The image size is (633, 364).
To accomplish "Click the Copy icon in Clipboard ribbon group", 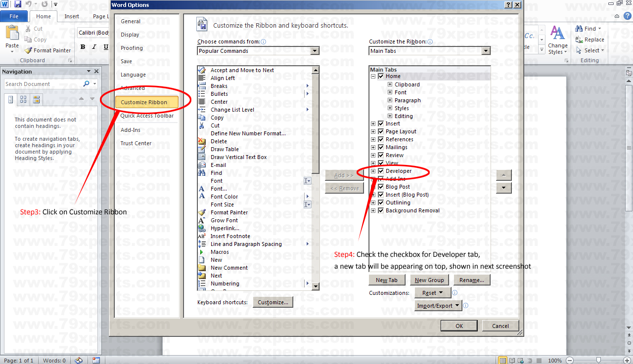I will 28,40.
